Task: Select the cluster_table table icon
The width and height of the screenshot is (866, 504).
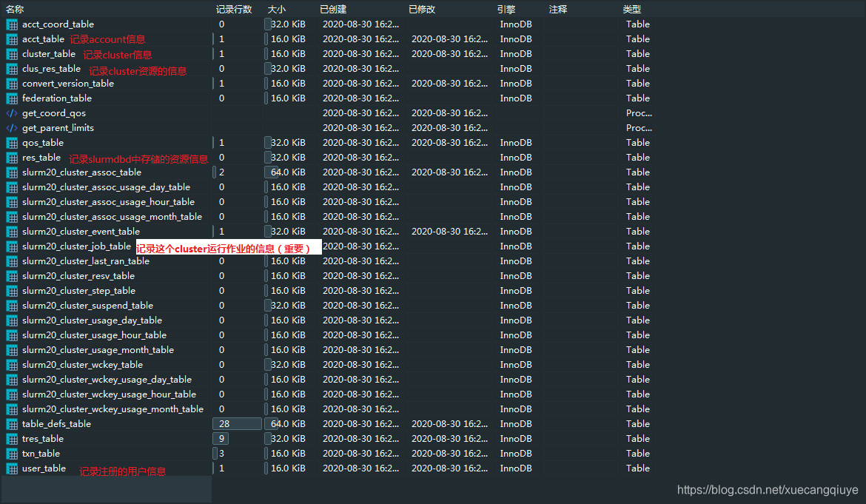Action: pyautogui.click(x=12, y=53)
